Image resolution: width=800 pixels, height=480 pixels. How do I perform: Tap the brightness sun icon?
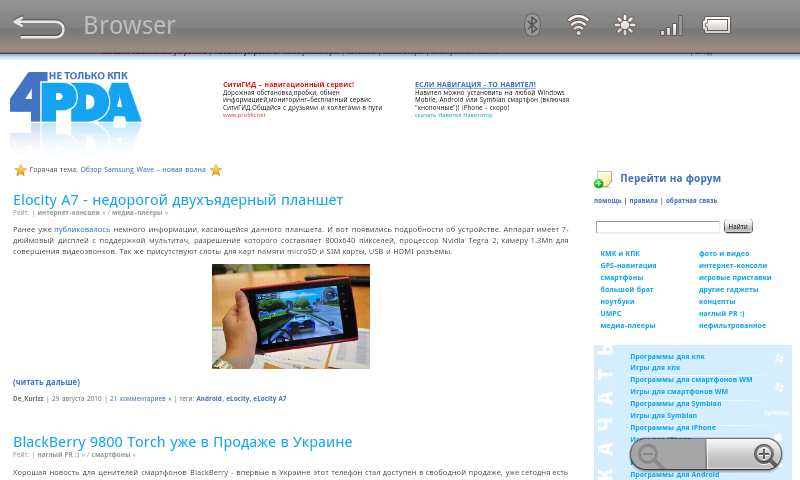(625, 25)
